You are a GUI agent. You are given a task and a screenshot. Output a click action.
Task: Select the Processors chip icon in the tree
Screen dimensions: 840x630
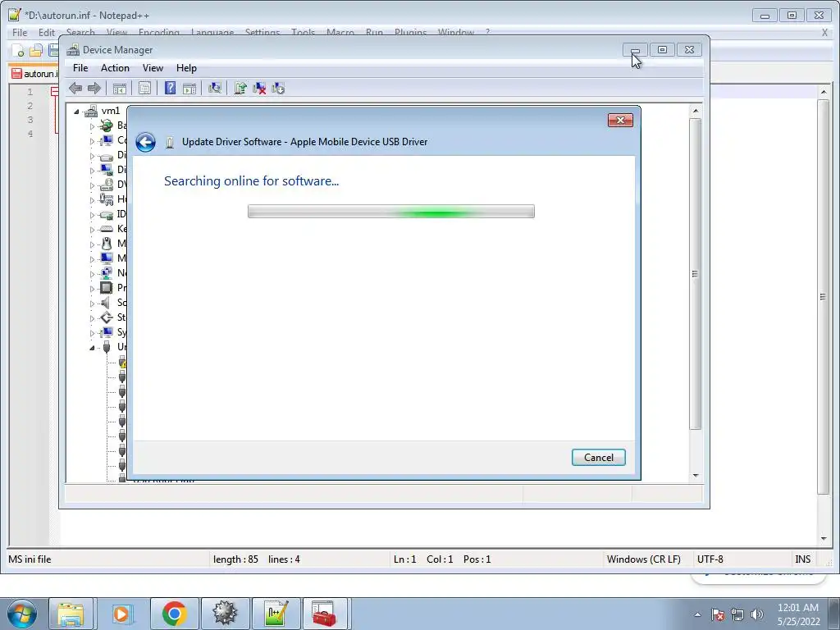(107, 288)
